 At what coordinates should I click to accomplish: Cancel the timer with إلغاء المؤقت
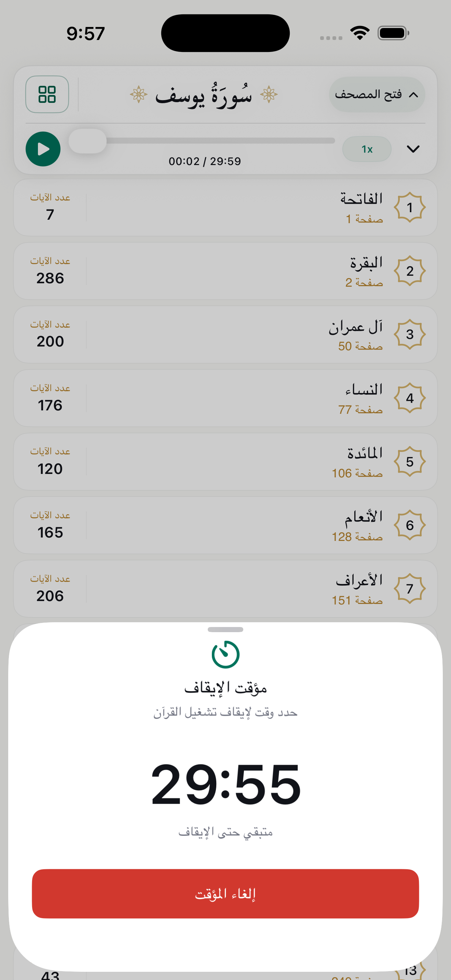225,894
